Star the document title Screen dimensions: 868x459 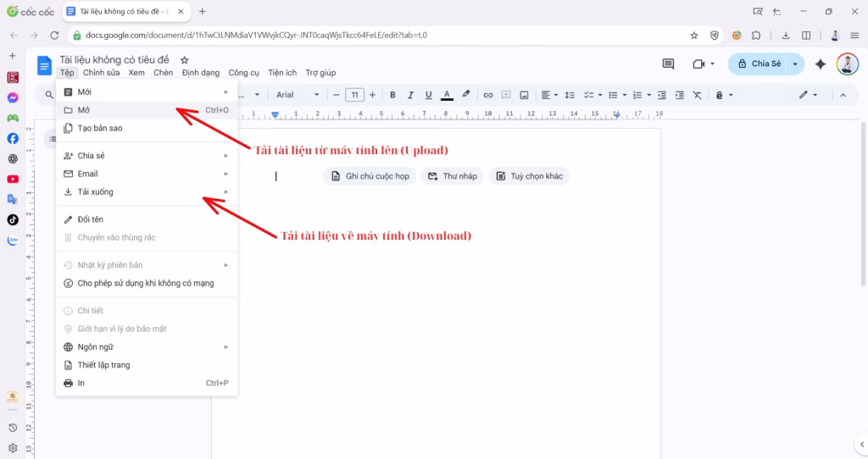point(184,60)
